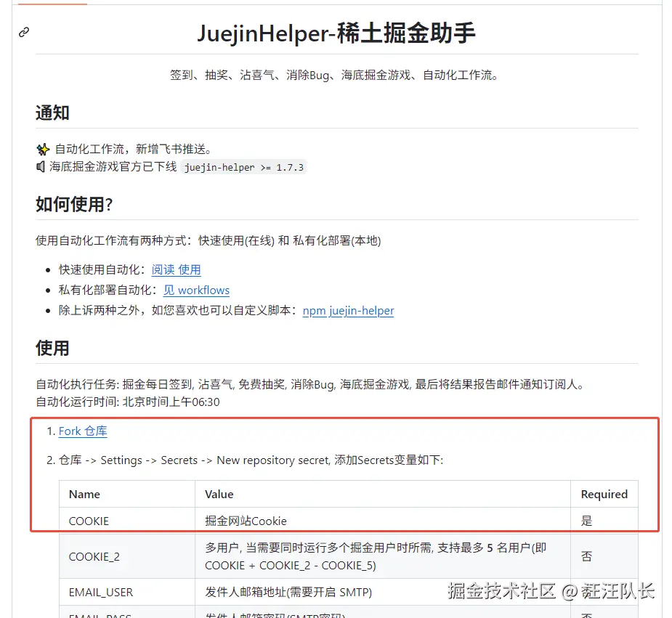Click the loudspeaker emoji before 海底掘金游戏 notice
Image resolution: width=672 pixels, height=618 pixels.
click(x=41, y=166)
